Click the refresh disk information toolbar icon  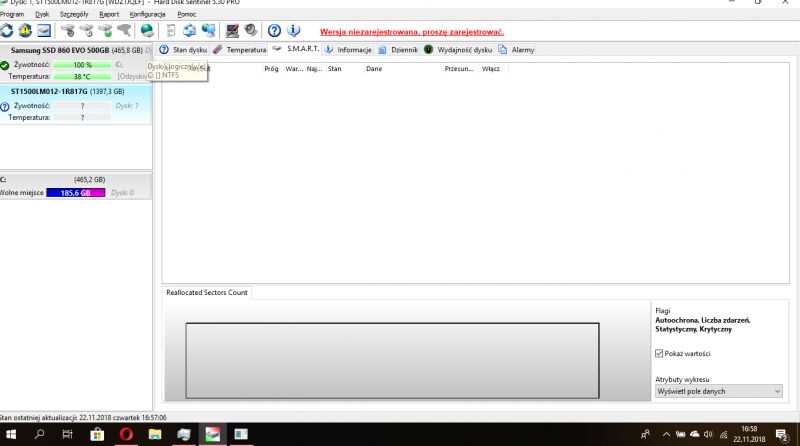point(7,31)
